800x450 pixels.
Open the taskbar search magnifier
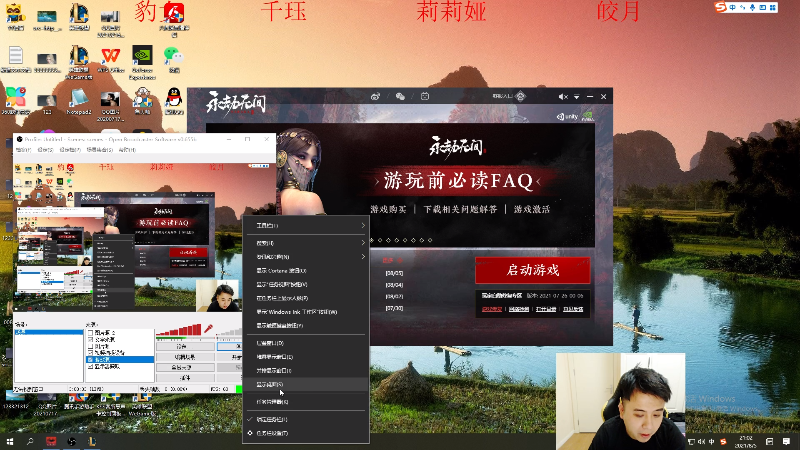click(x=30, y=441)
